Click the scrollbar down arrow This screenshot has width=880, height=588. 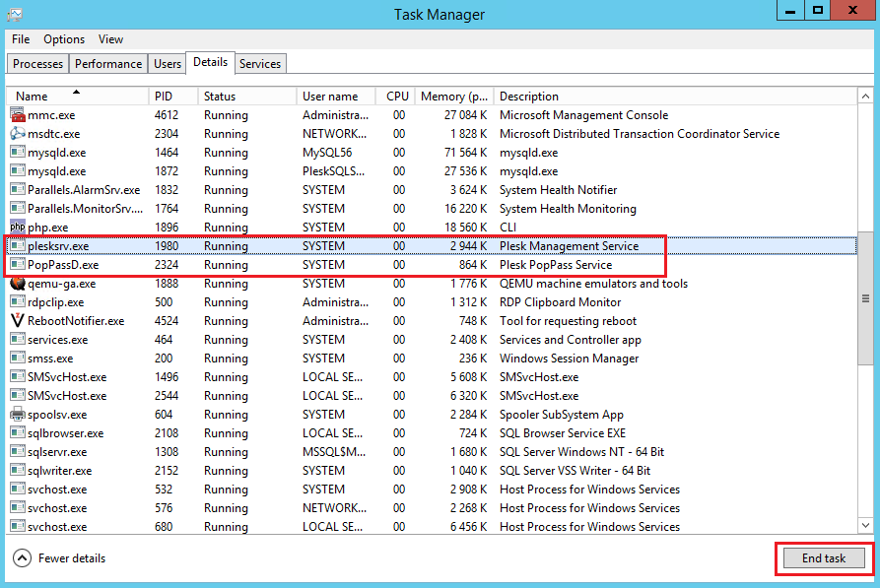(865, 527)
